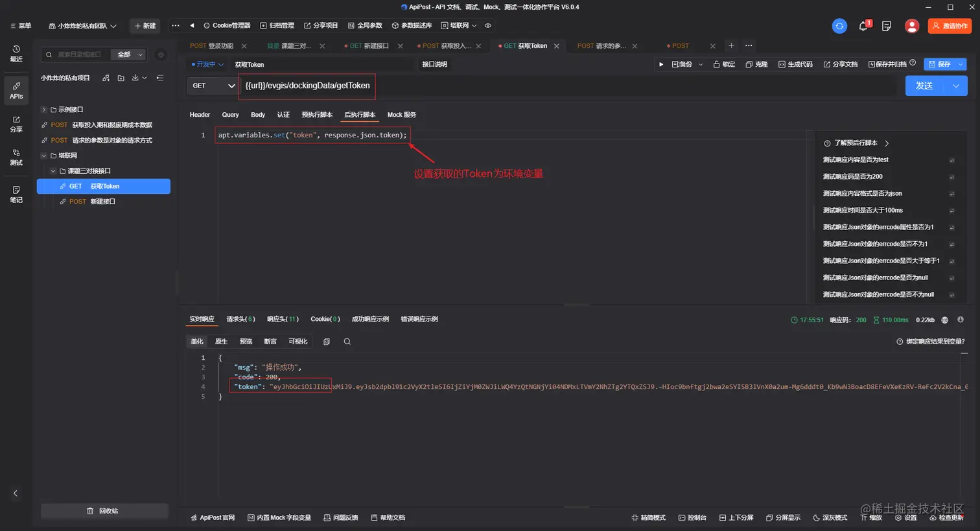Click the globe icon in response status
The image size is (980, 531).
tap(945, 320)
